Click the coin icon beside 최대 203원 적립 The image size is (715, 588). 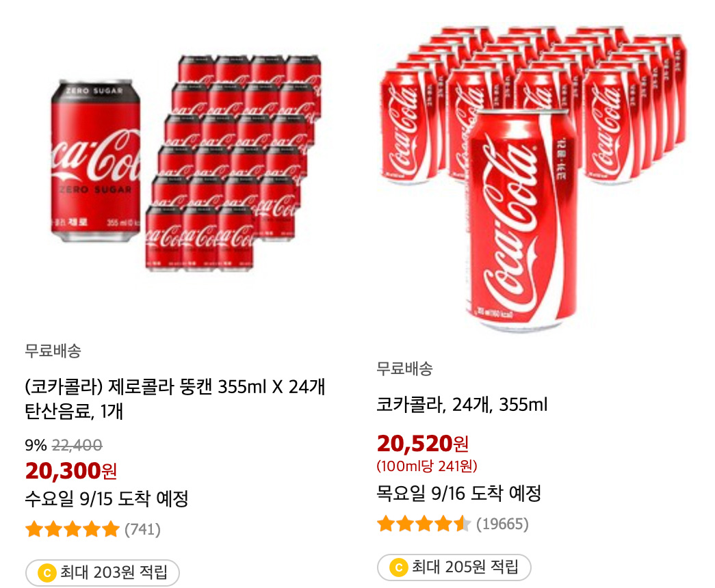coord(47,573)
